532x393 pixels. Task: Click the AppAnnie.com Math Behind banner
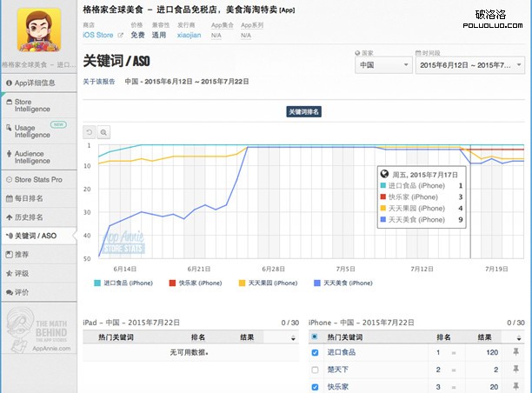(39, 330)
